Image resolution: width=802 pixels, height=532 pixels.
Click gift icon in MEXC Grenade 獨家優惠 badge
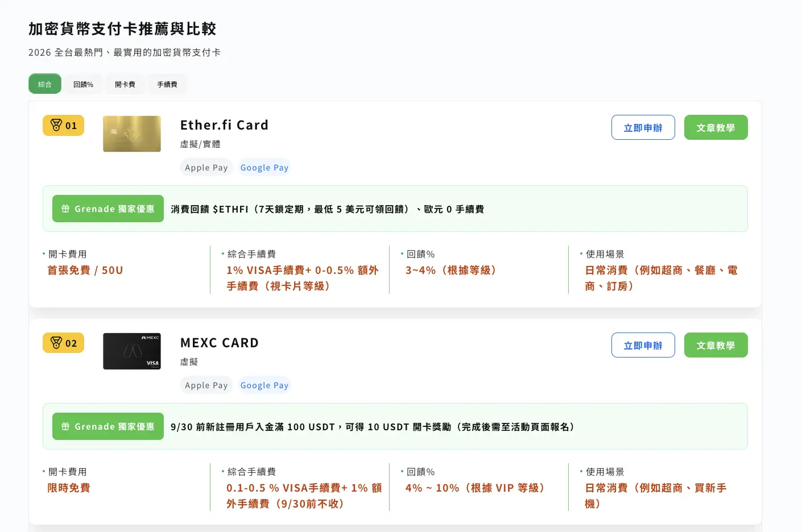(x=65, y=426)
